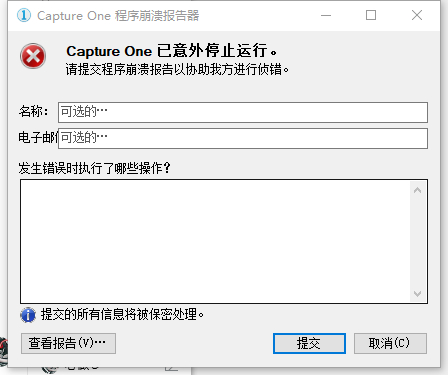Click the error description text area

(215, 241)
